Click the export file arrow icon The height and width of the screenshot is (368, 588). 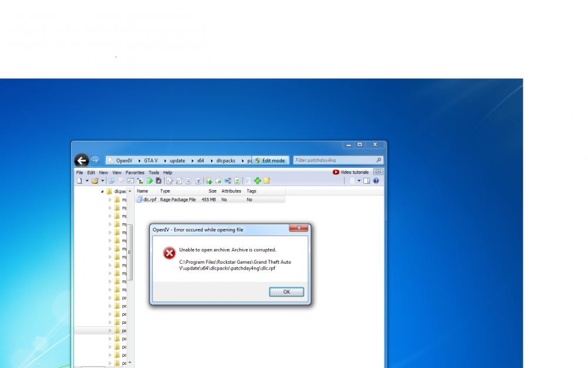tap(218, 181)
